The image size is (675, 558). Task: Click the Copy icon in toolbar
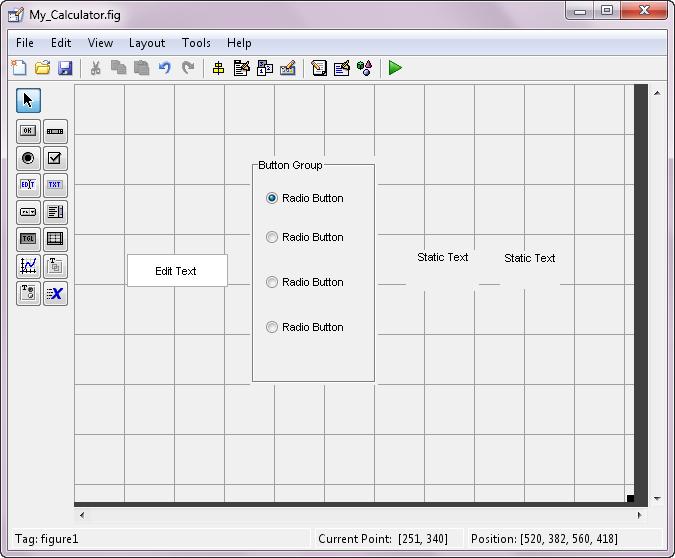click(x=118, y=68)
